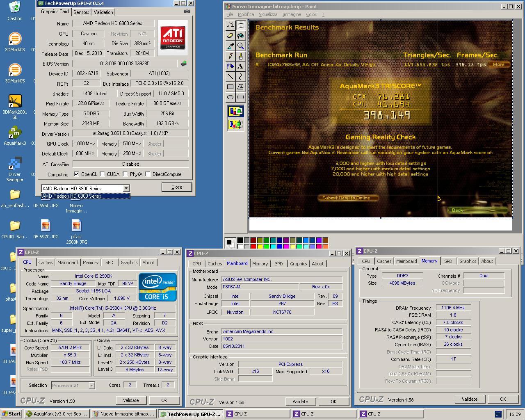
Task: Select the Polygon shape tool
Action: [240, 87]
